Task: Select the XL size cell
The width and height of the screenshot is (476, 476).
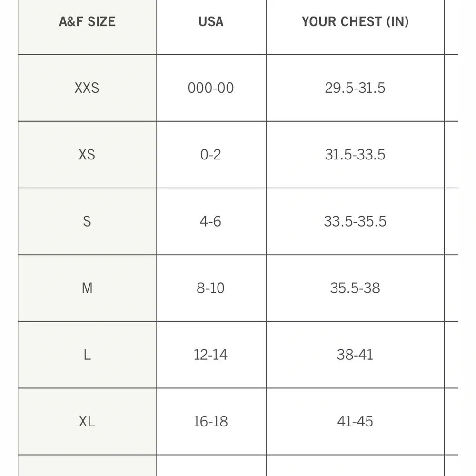Action: (87, 422)
